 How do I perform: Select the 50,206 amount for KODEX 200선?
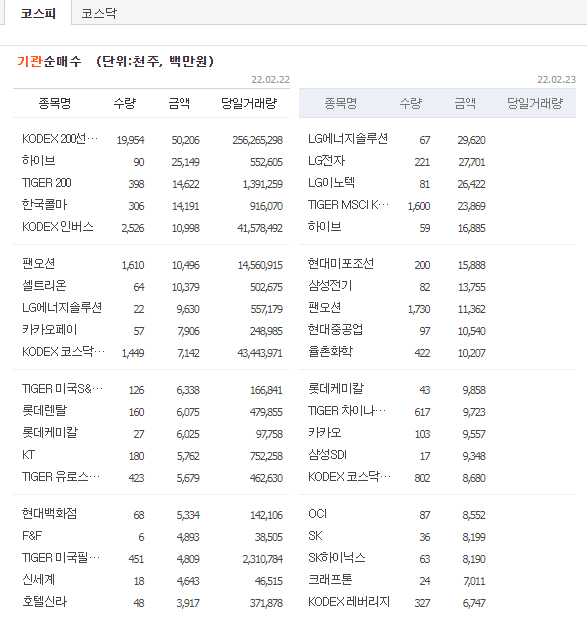point(185,140)
